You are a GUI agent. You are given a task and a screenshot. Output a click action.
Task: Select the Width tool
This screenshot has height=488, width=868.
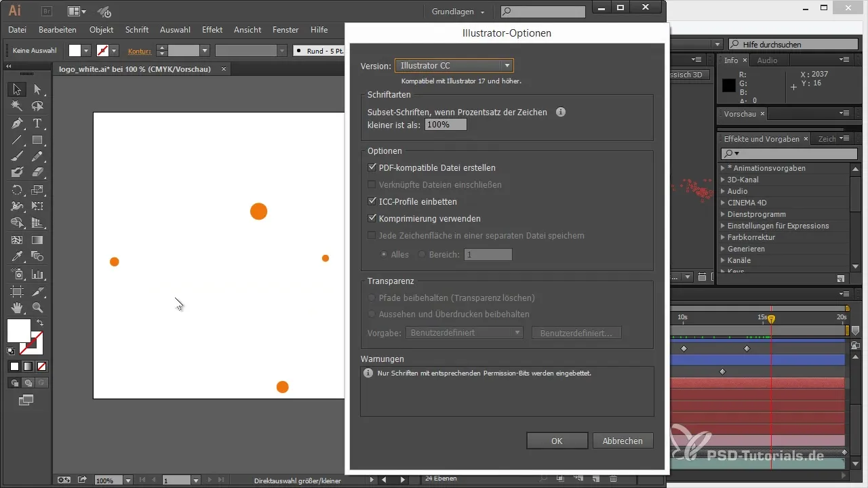[x=17, y=206]
